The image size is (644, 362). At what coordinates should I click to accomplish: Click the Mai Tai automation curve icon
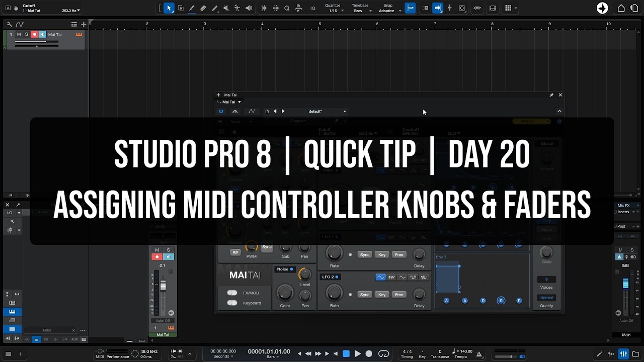pyautogui.click(x=252, y=111)
